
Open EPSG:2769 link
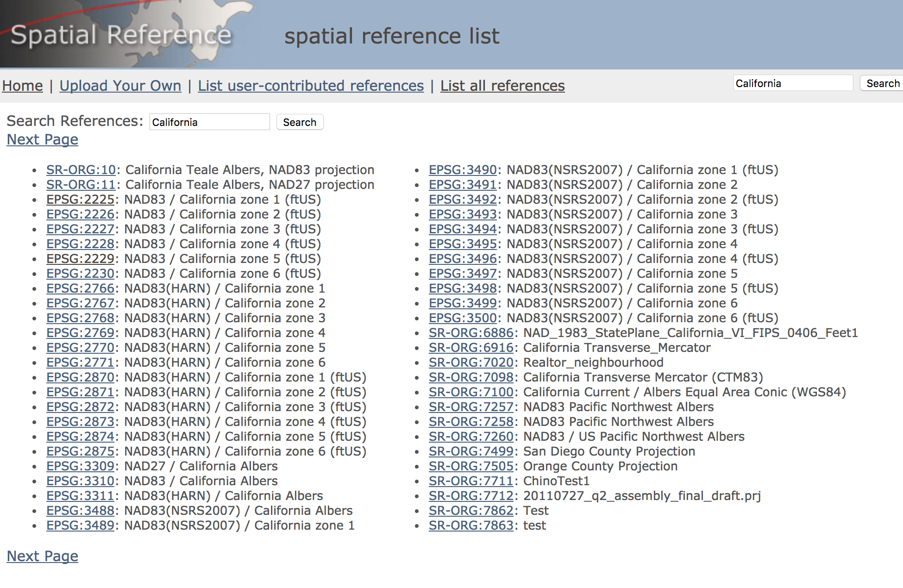81,333
